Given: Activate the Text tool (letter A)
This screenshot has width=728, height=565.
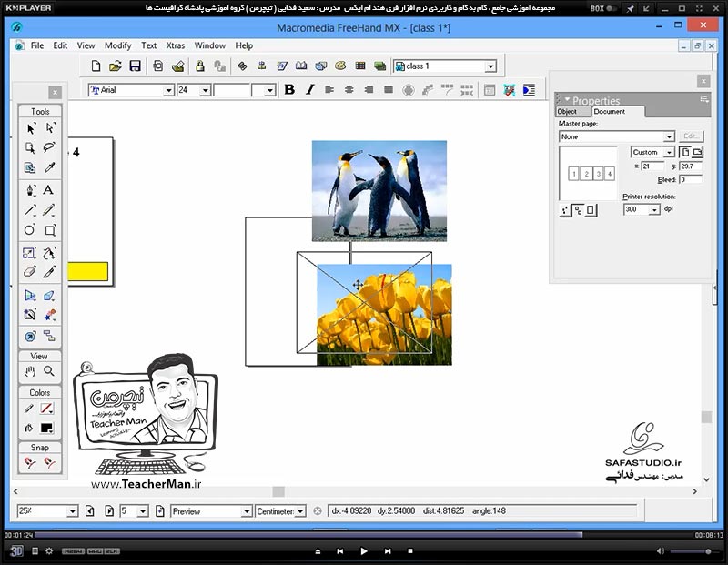Looking at the screenshot, I should [x=48, y=190].
